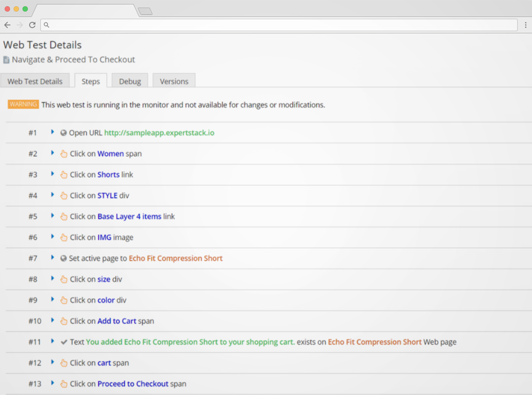The image size is (532, 395).
Task: Click the globe icon on step #1
Action: 63,133
